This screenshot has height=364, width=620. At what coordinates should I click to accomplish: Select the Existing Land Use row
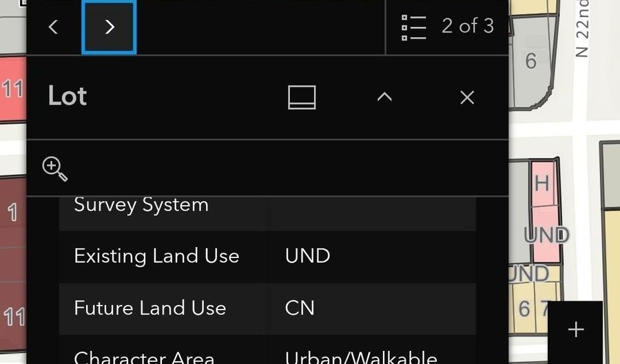[x=267, y=256]
